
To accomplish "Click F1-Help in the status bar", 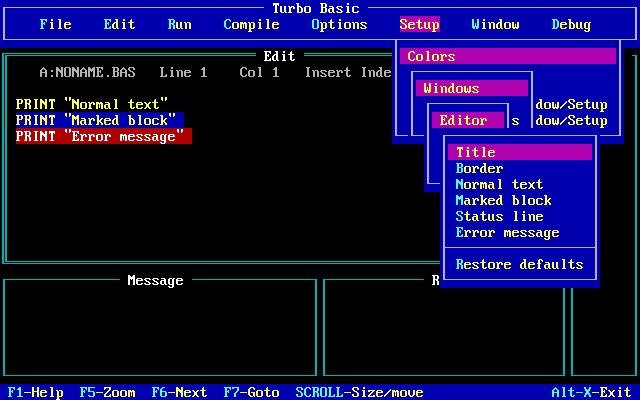I will click(36, 392).
